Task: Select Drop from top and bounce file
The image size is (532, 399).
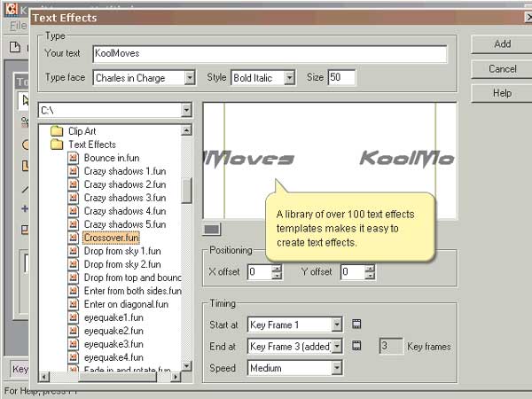Action: pyautogui.click(x=132, y=278)
